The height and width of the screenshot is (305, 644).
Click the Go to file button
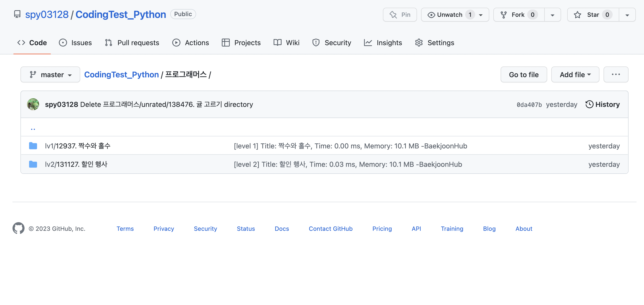click(x=524, y=74)
